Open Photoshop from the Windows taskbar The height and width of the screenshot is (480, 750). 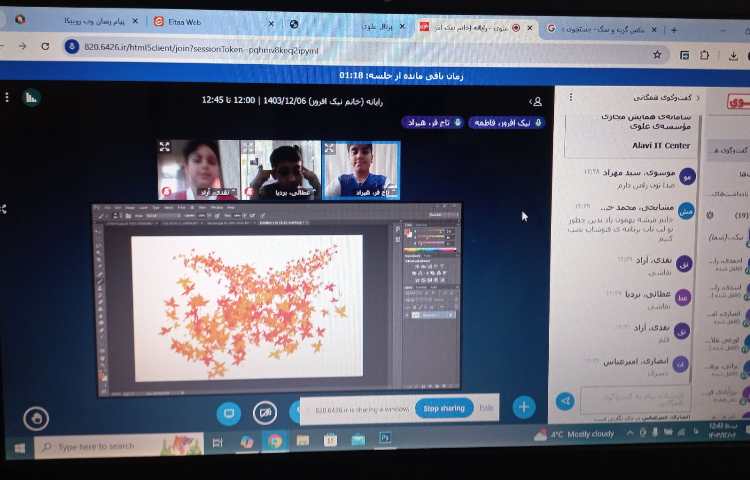click(x=385, y=439)
